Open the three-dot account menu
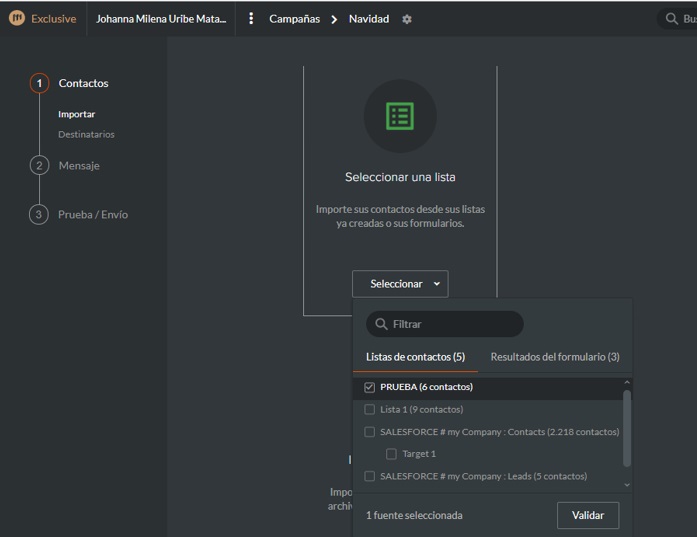The image size is (697, 537). [251, 19]
